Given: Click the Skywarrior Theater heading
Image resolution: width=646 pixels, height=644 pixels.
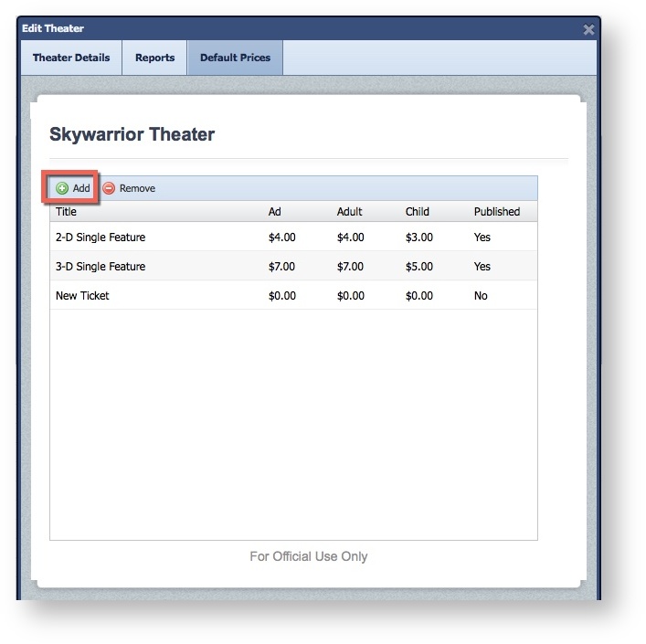Looking at the screenshot, I should pos(132,135).
